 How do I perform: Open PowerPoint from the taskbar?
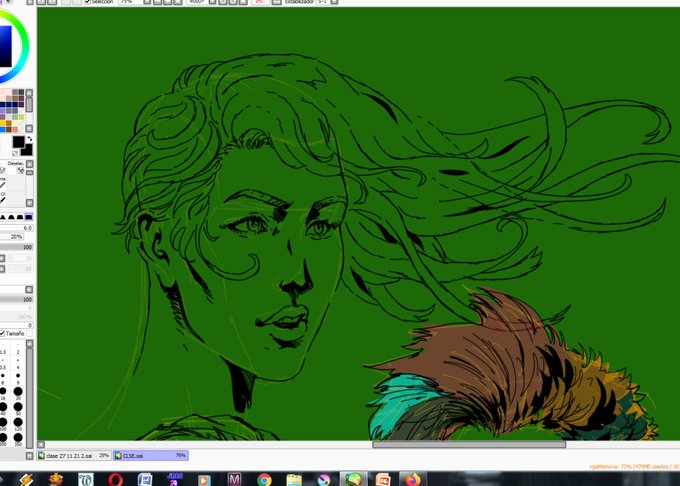[383, 479]
